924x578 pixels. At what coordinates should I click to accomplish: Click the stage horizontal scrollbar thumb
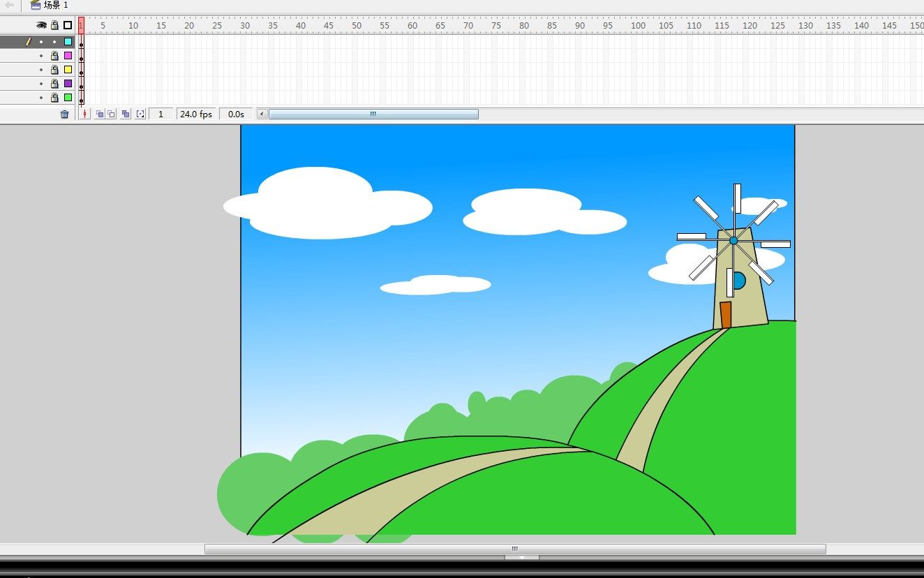coord(515,549)
